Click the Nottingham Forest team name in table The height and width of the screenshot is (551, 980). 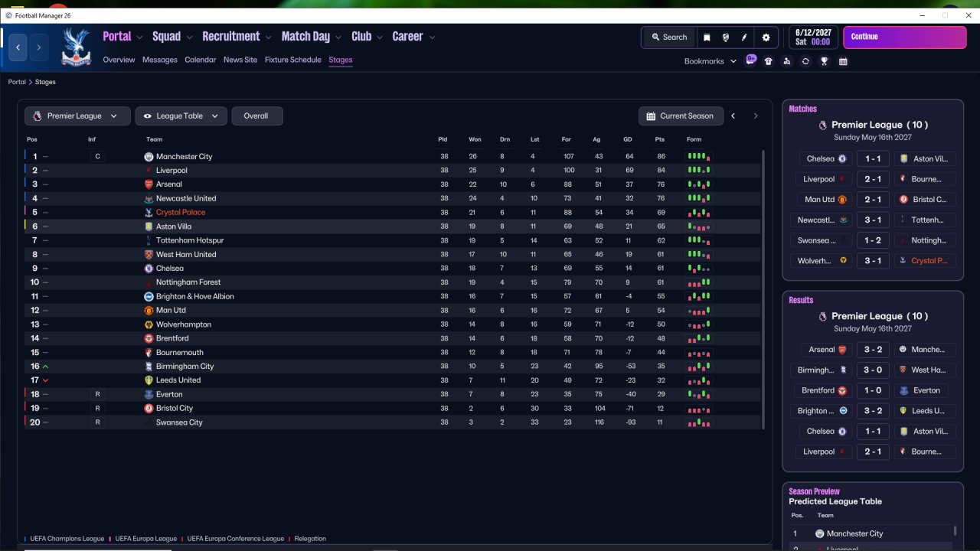[x=188, y=282]
